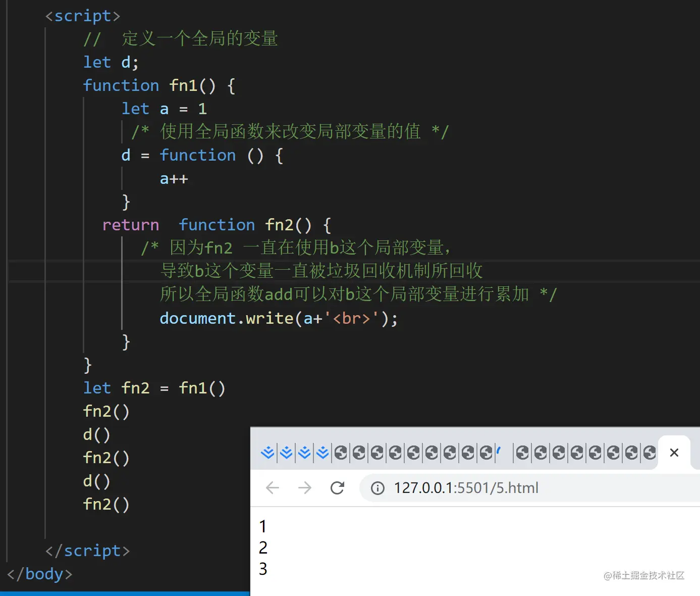Select the line 'let a = 1'
The image size is (700, 596).
(x=164, y=109)
